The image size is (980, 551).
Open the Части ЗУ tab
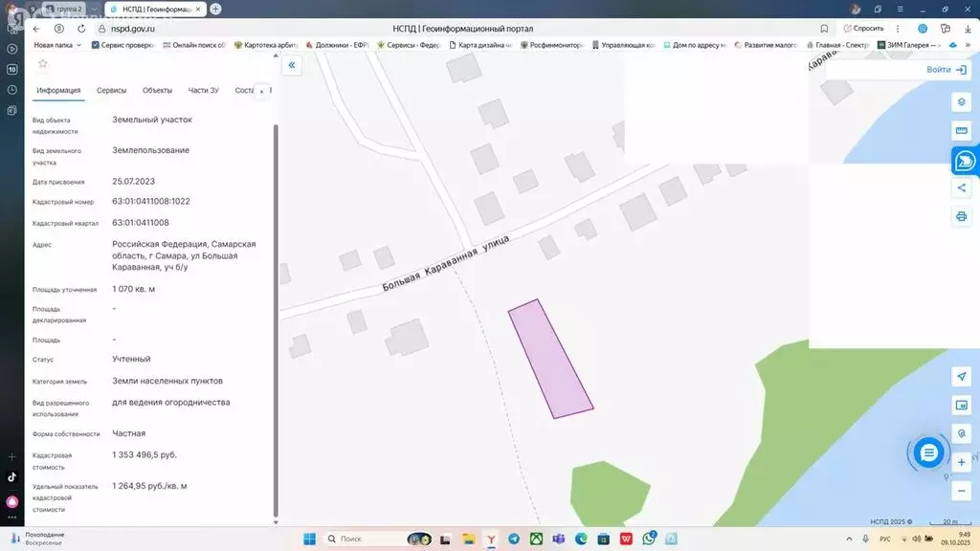pos(203,91)
